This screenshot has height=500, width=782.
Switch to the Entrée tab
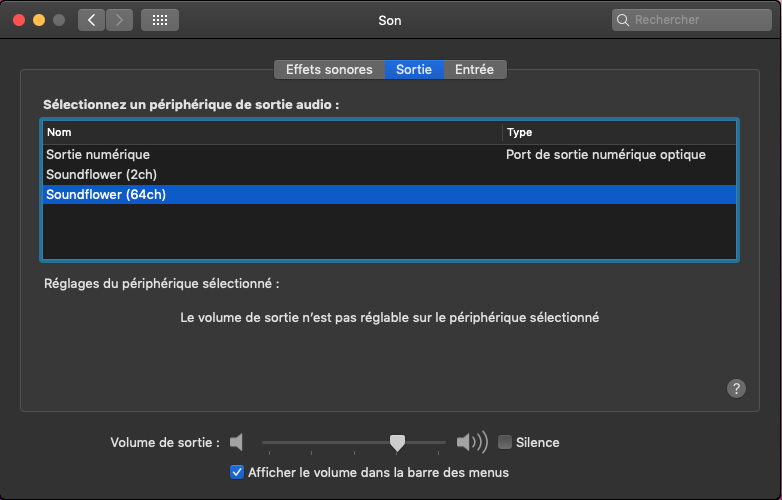click(475, 69)
